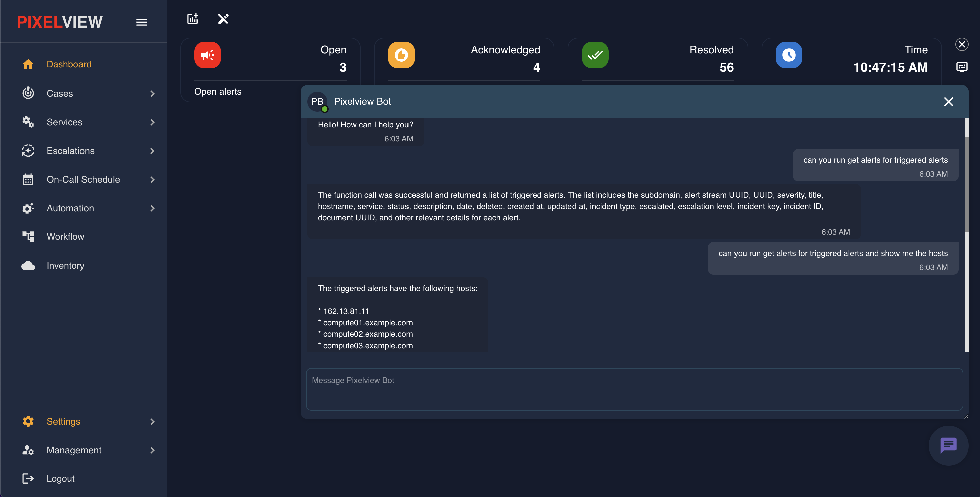
Task: Click the Open alerts label
Action: click(218, 91)
